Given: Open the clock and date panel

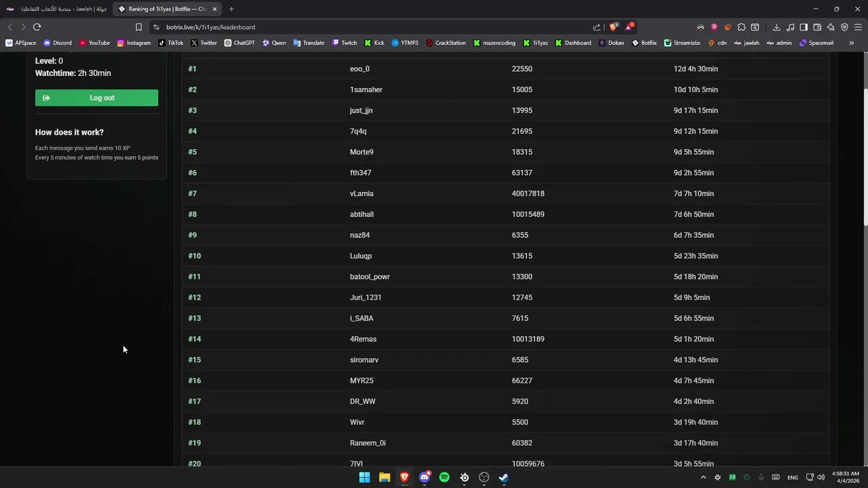Looking at the screenshot, I should [847, 477].
